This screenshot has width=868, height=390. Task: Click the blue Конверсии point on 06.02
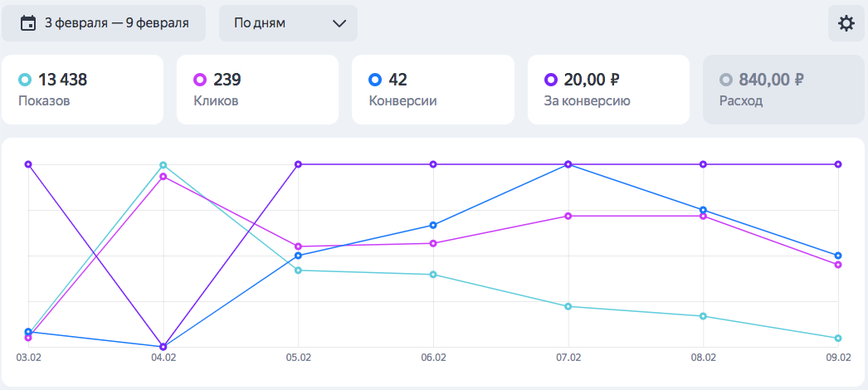pyautogui.click(x=433, y=225)
